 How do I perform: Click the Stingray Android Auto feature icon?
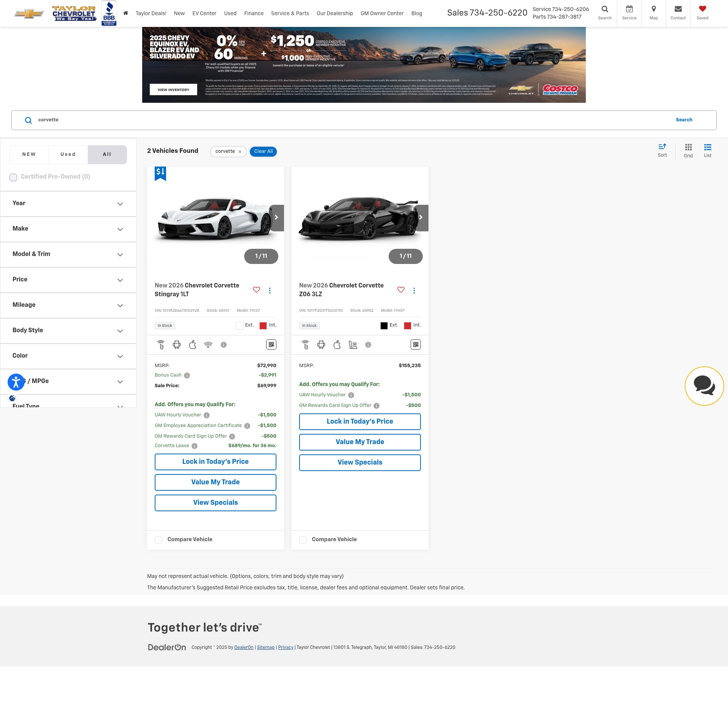[x=177, y=345]
